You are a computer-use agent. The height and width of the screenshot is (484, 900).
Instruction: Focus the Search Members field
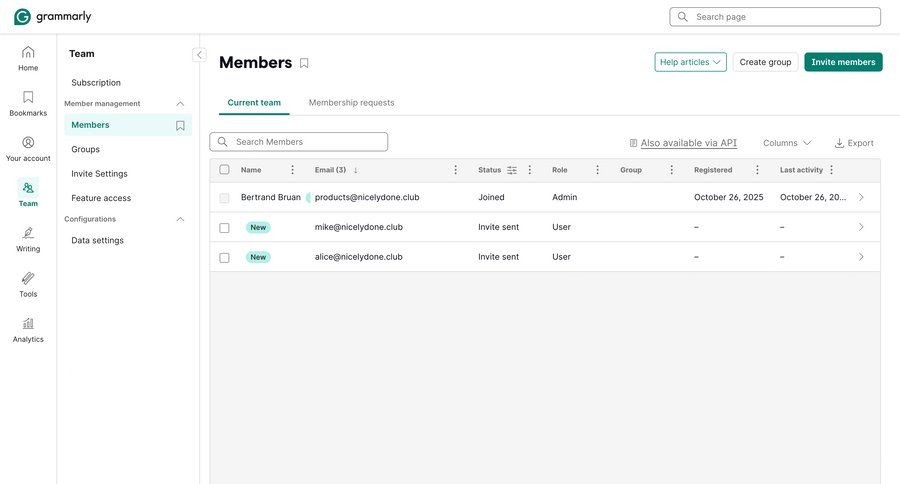[x=298, y=142]
